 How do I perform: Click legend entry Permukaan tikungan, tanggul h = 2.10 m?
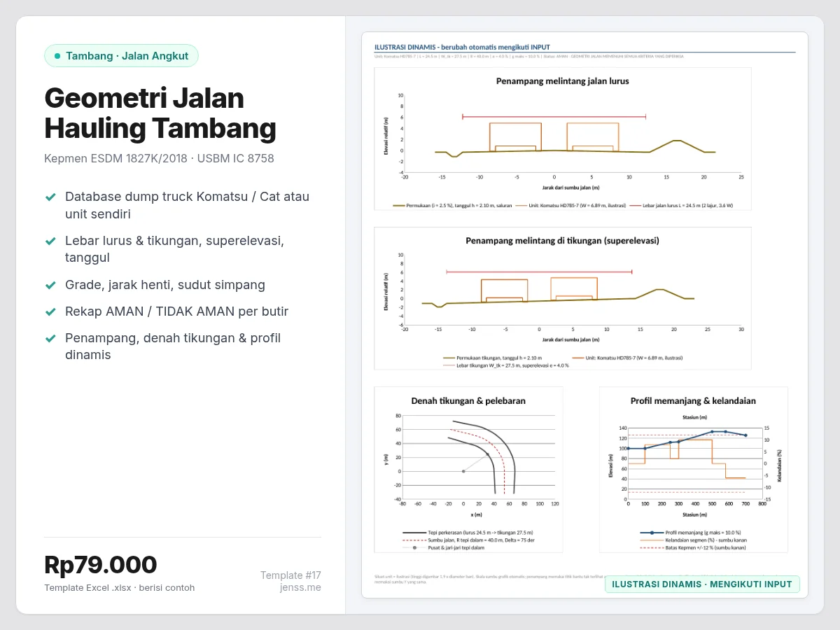[x=492, y=358]
